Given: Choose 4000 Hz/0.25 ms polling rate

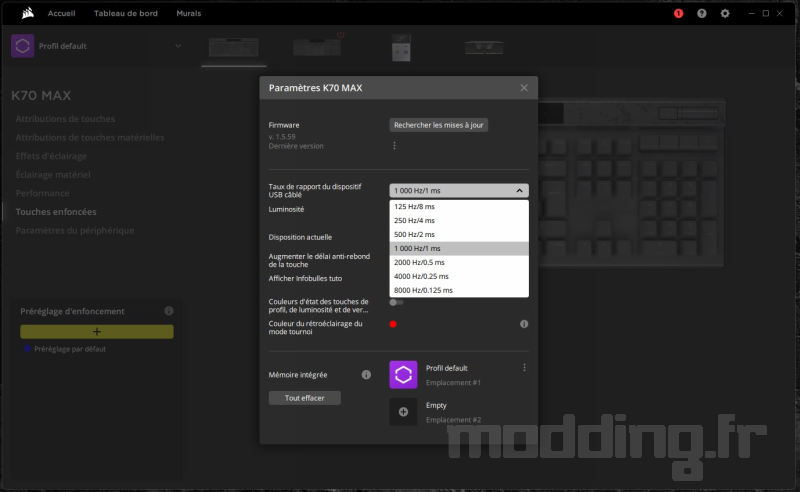Looking at the screenshot, I should pos(459,276).
